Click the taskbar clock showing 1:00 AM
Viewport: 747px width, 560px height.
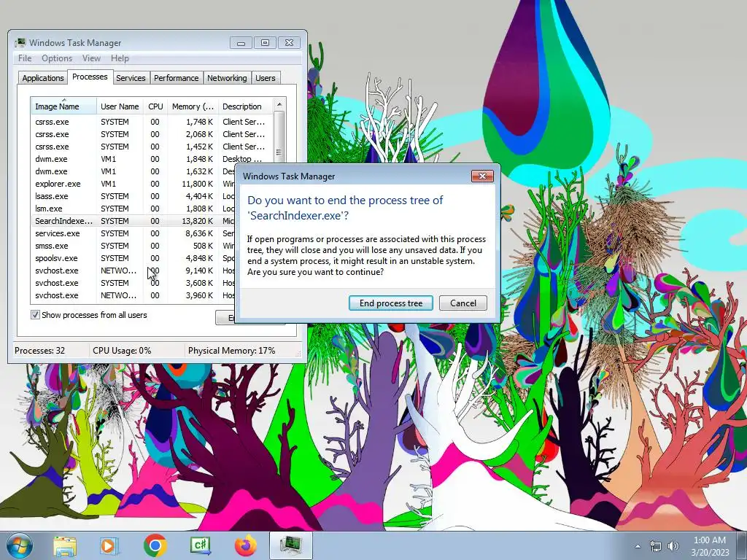coord(710,546)
